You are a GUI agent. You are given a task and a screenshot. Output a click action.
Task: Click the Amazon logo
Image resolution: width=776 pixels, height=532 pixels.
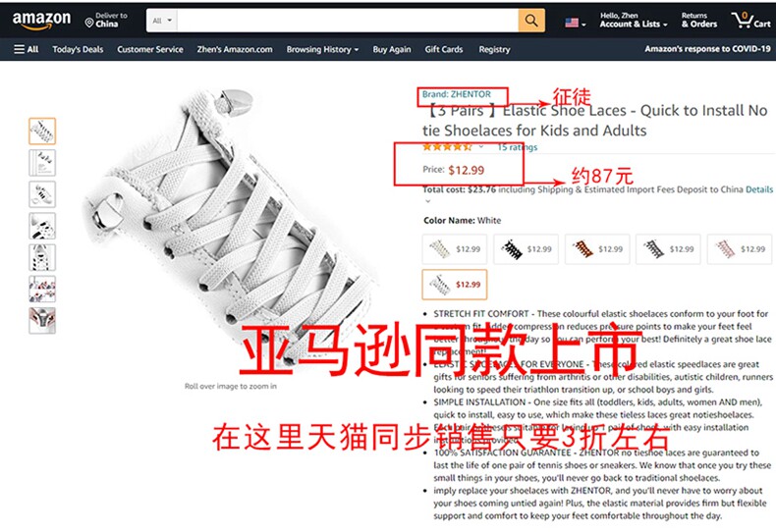(x=41, y=21)
